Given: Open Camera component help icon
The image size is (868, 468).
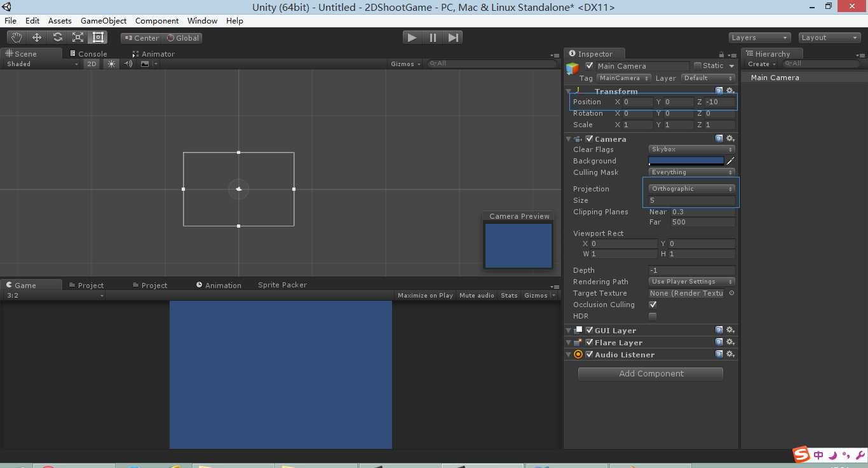Looking at the screenshot, I should pyautogui.click(x=719, y=139).
